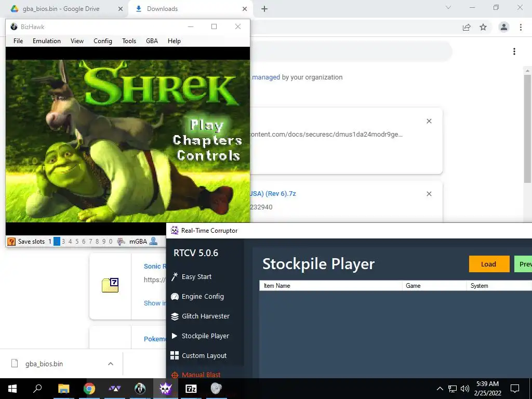This screenshot has width=532, height=399.
Task: Open the Tools menu in BizHawk
Action: click(129, 41)
